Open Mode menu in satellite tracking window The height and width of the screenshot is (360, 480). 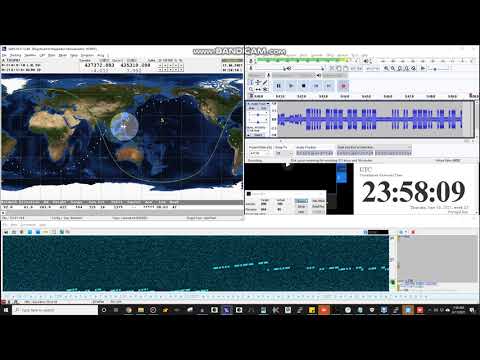[x=62, y=55]
